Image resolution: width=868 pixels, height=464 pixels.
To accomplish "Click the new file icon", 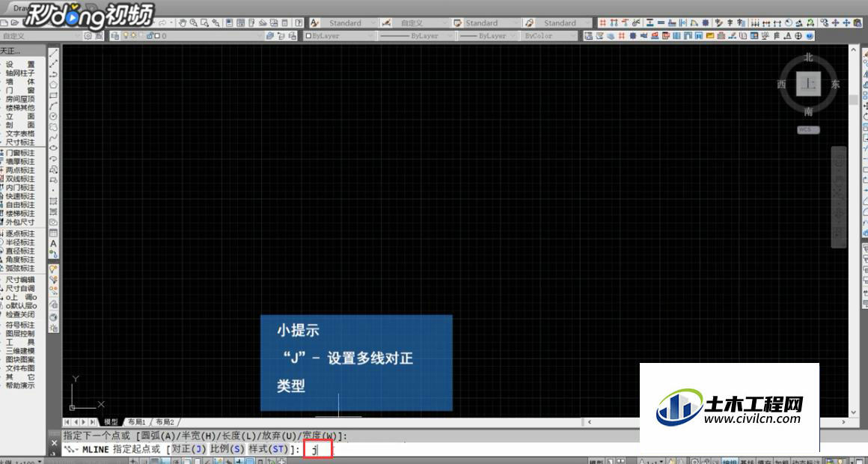I will pos(3,22).
